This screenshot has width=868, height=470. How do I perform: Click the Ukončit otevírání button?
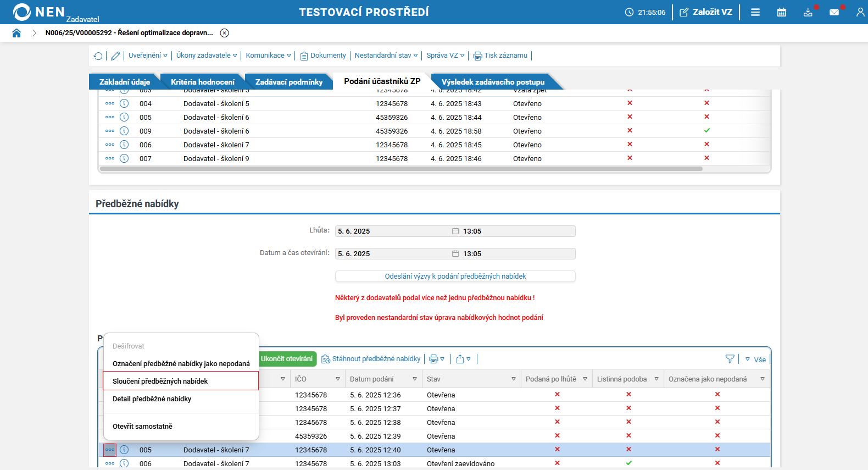click(x=287, y=359)
